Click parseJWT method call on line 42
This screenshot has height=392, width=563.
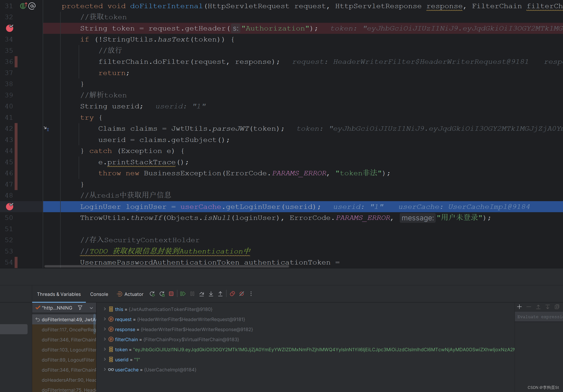[x=230, y=129]
